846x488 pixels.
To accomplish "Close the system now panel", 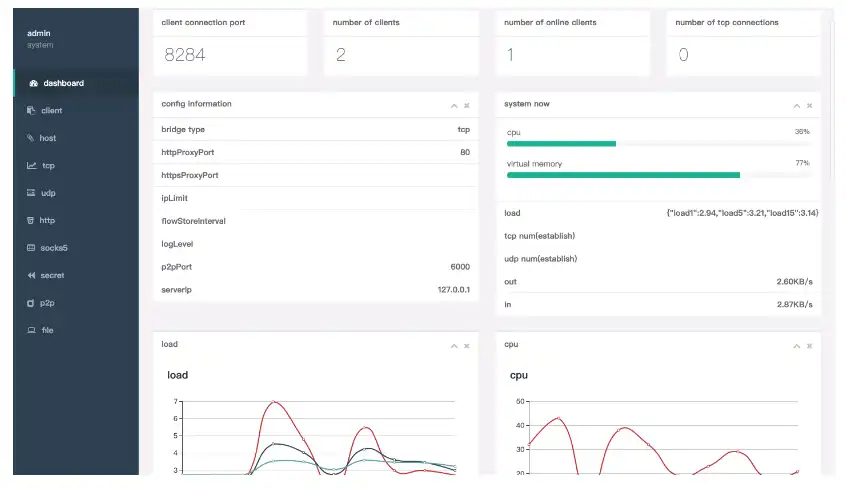I will (810, 105).
